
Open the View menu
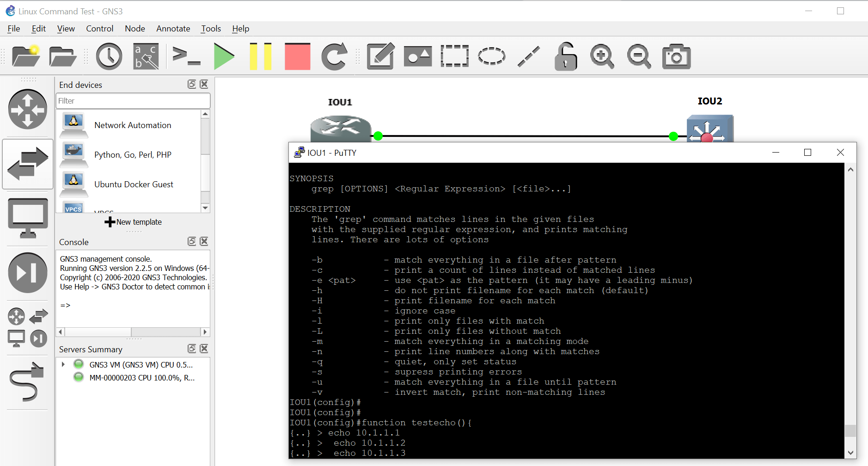(66, 29)
